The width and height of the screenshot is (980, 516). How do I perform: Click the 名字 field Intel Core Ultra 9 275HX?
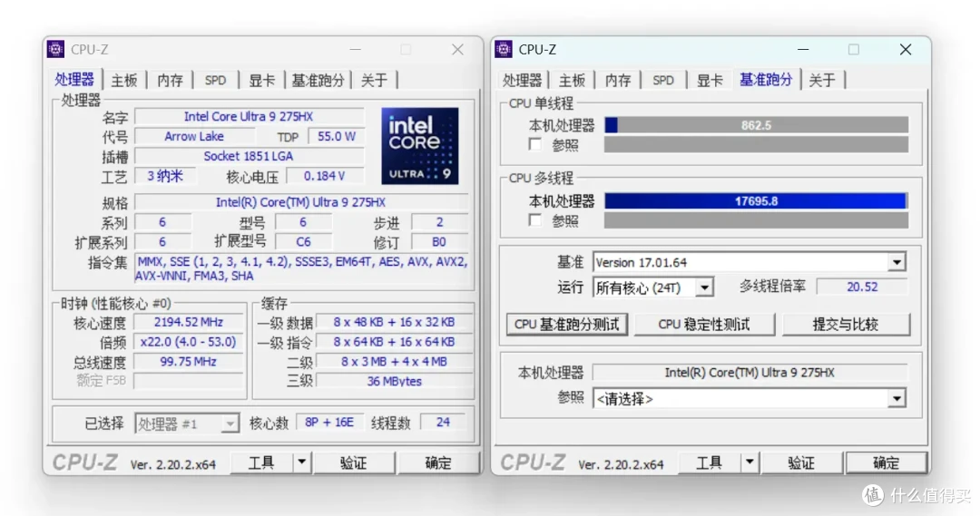tap(249, 117)
